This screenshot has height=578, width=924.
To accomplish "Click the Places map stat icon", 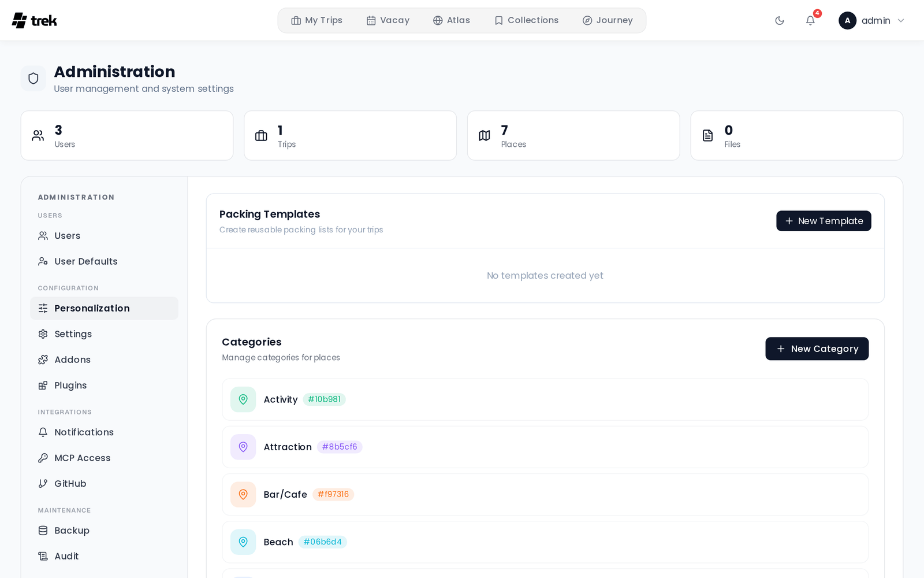I will coord(485,136).
